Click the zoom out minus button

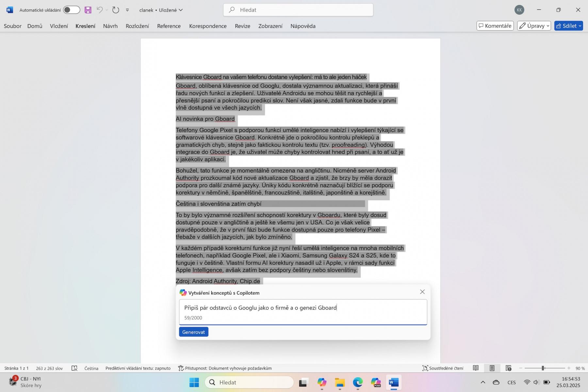point(521,368)
